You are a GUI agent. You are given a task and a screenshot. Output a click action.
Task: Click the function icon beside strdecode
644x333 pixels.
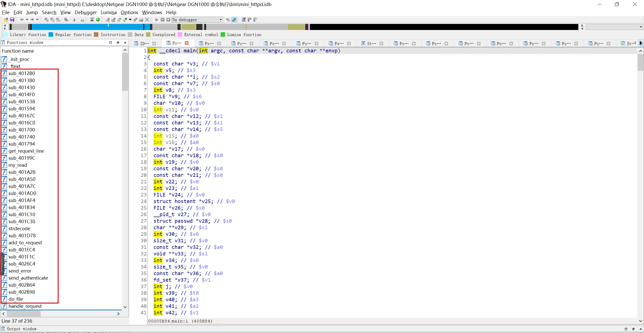coord(4,228)
